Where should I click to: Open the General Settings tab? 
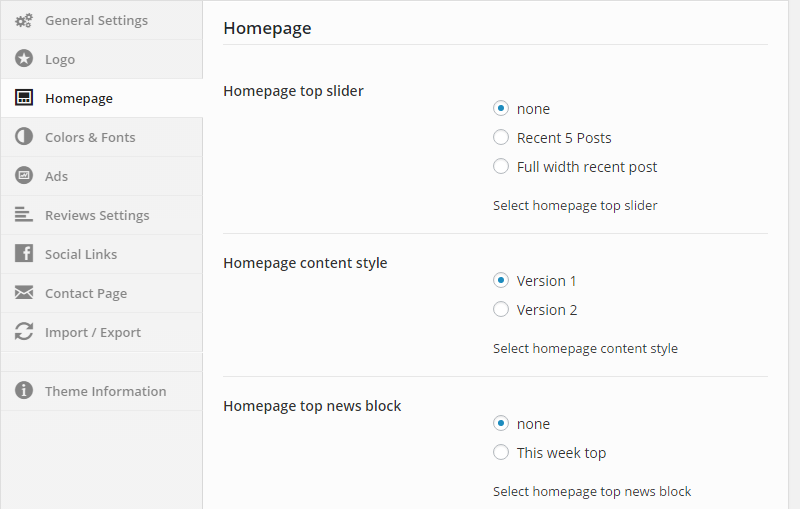96,20
